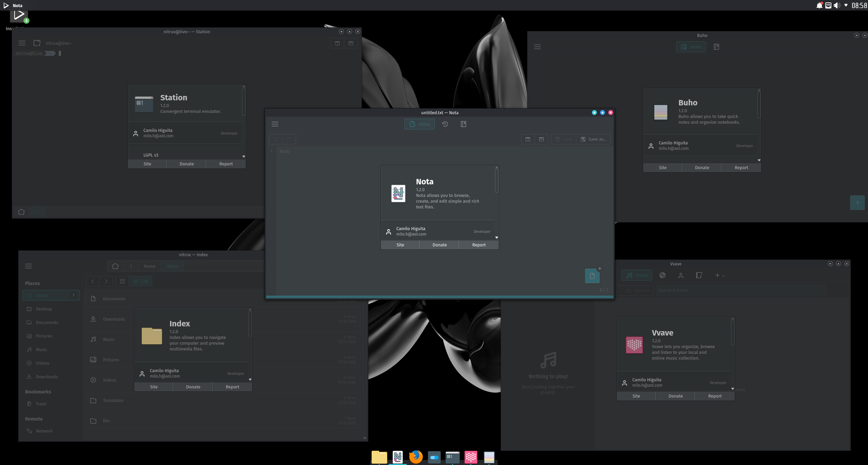Open the hamburger menu in Buho

point(537,47)
